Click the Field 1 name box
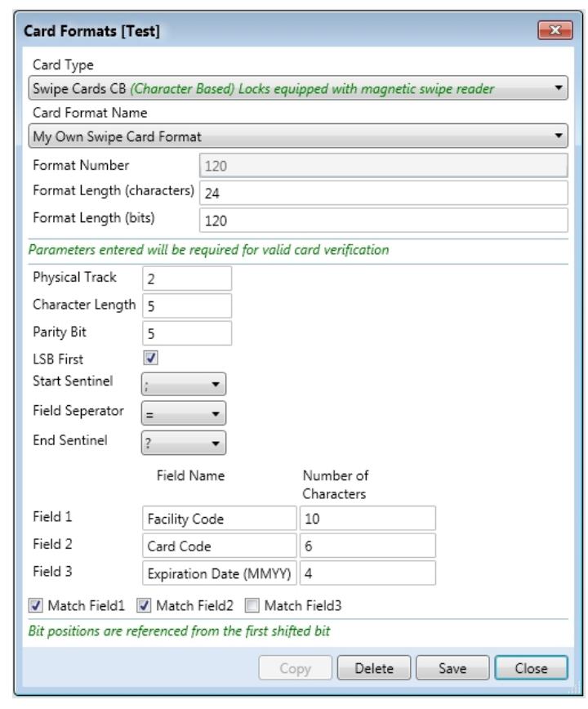 [x=219, y=518]
